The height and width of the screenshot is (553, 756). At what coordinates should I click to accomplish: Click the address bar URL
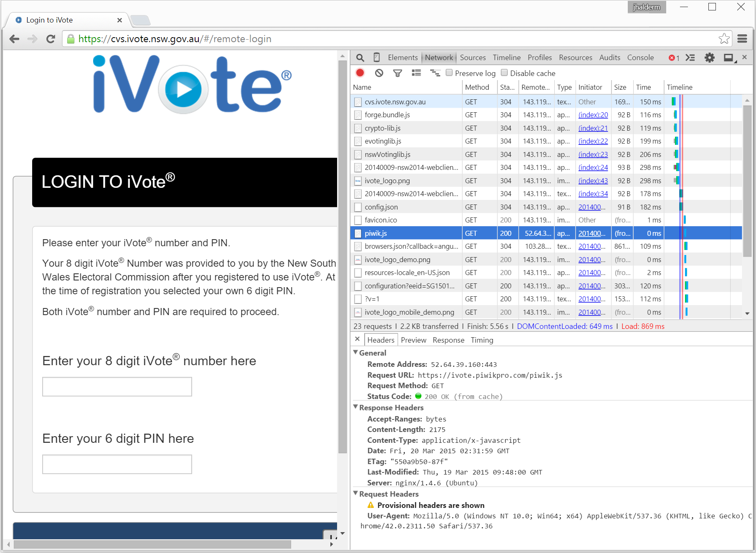pos(175,39)
